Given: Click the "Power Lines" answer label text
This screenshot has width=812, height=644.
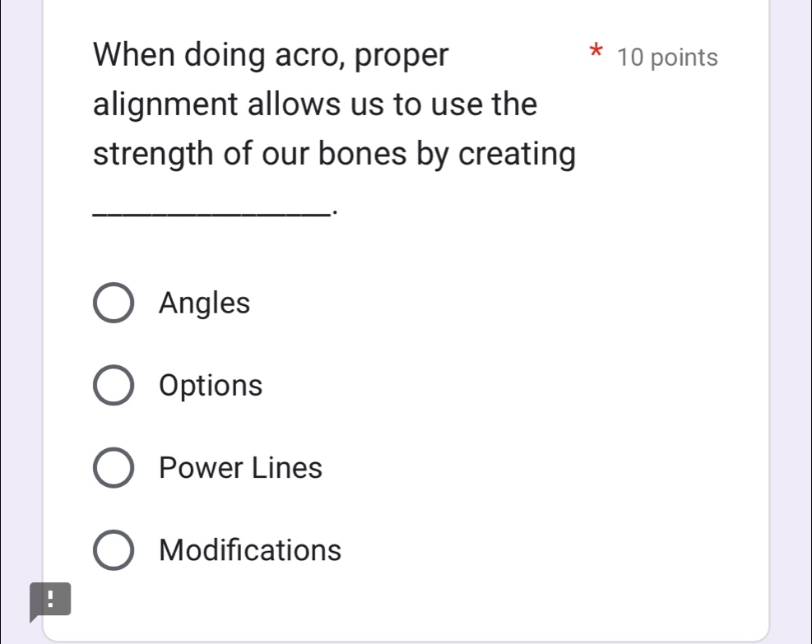Looking at the screenshot, I should 241,468.
